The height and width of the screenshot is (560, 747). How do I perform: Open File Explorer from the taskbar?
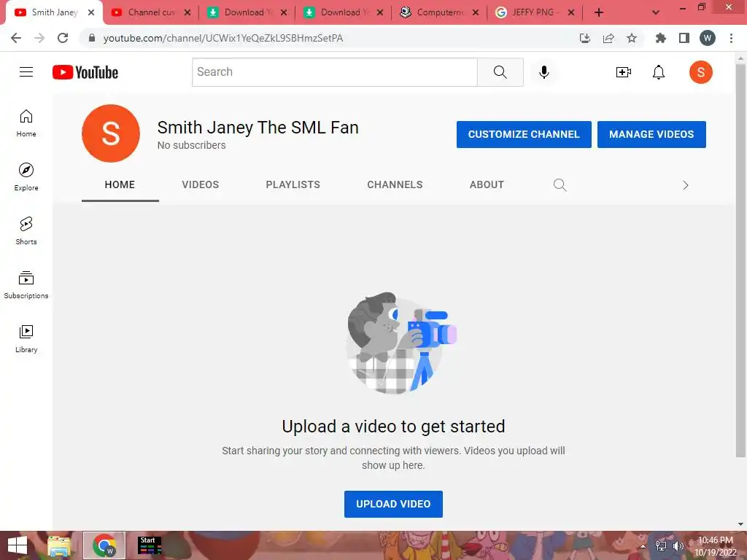click(59, 545)
